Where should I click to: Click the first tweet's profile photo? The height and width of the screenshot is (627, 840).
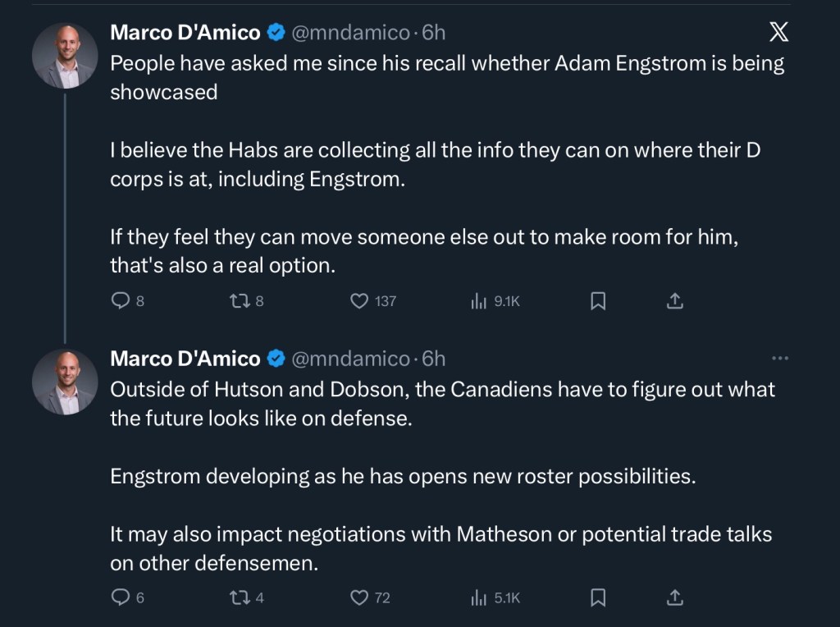(x=65, y=56)
